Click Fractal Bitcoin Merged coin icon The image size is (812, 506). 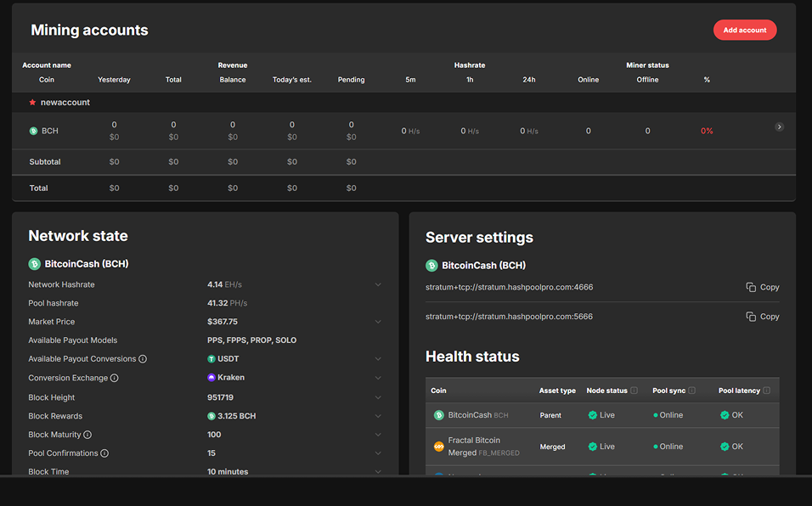point(438,447)
